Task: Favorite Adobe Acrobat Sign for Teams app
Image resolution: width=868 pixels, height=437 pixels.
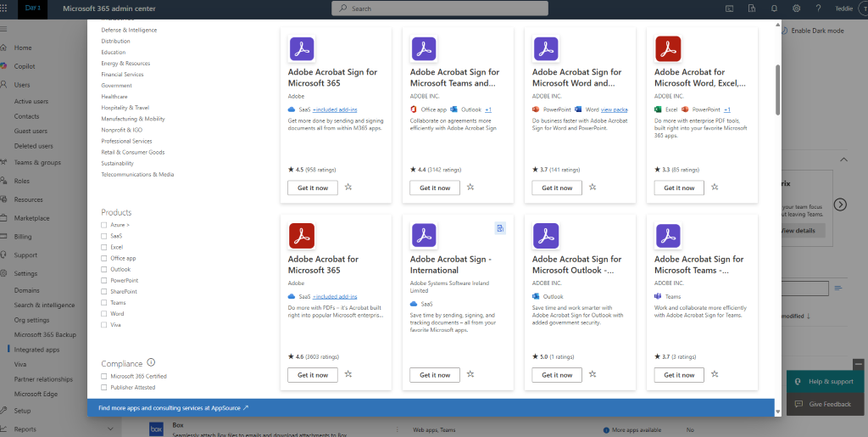Action: click(x=470, y=188)
